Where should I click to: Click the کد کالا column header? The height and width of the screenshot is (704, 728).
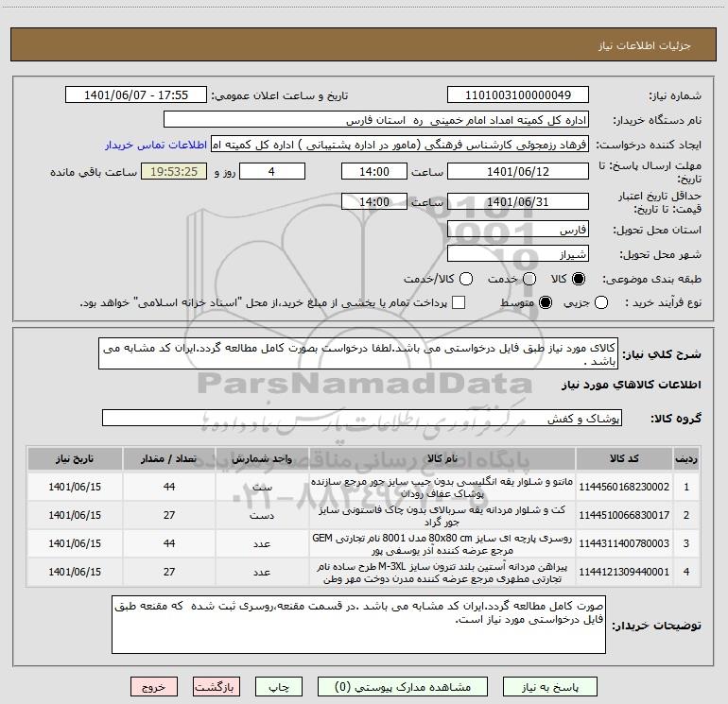(624, 458)
